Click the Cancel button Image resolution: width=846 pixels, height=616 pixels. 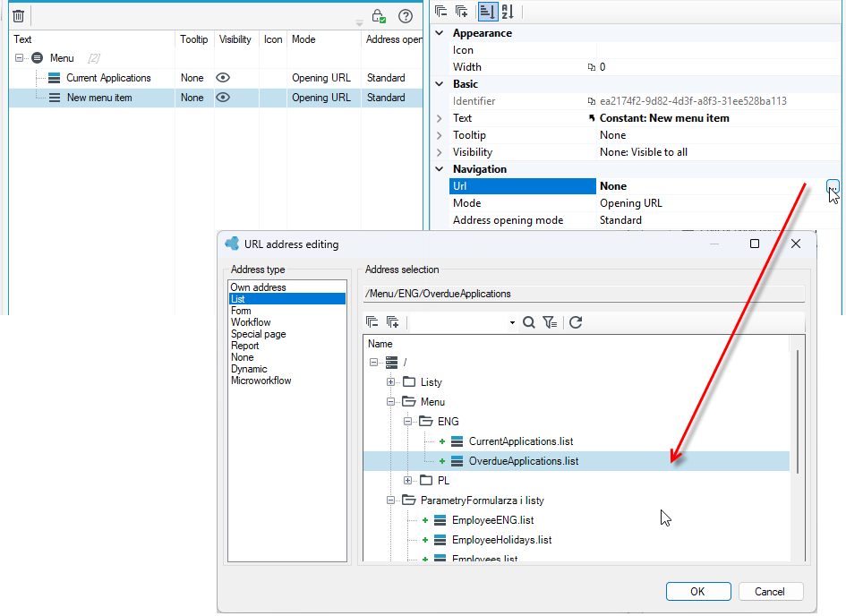coord(771,591)
